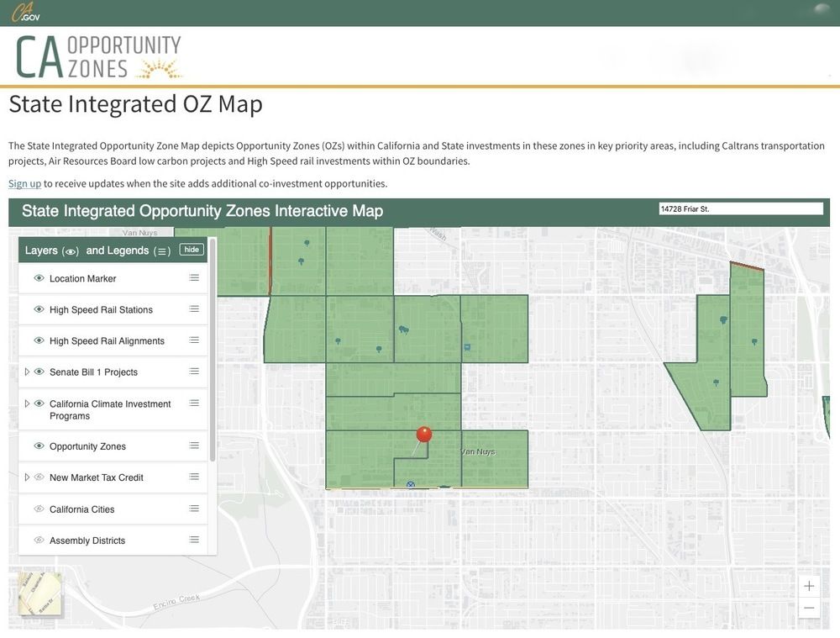Show legend for Location Marker layer
This screenshot has width=840, height=638.
[194, 278]
